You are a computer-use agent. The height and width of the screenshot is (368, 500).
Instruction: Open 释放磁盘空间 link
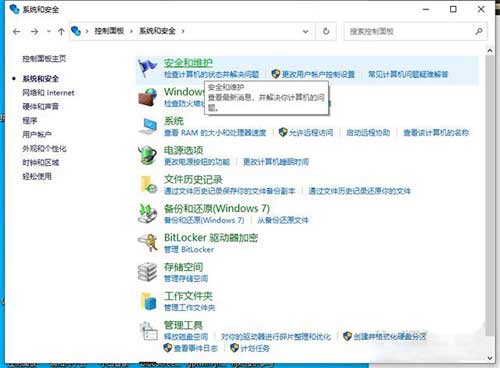186,336
